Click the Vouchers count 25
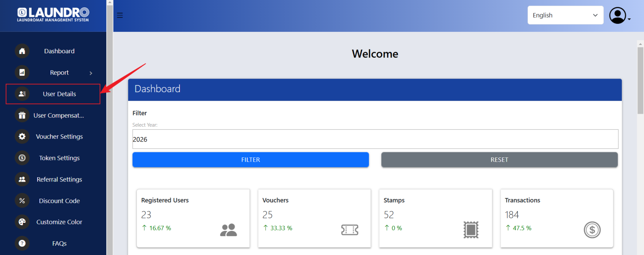This screenshot has width=644, height=255. click(268, 215)
